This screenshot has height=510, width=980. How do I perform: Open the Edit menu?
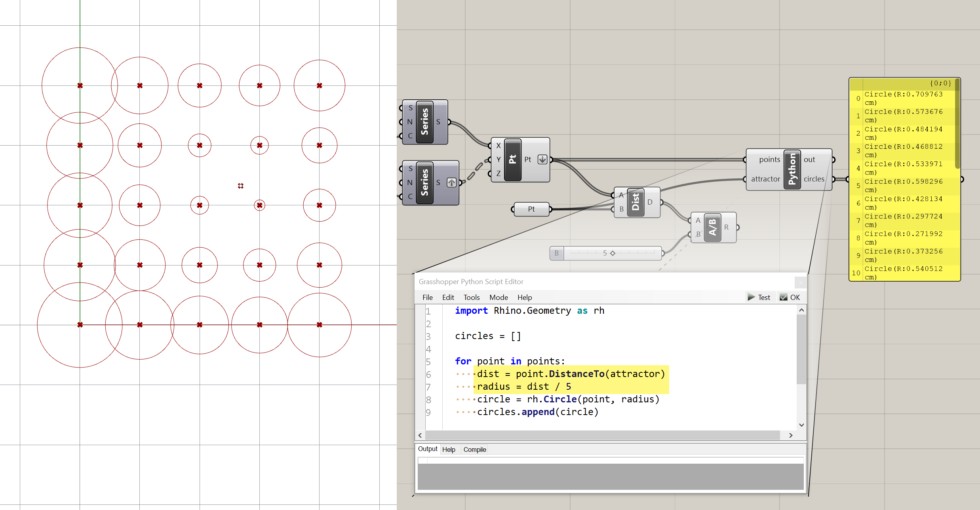click(448, 297)
